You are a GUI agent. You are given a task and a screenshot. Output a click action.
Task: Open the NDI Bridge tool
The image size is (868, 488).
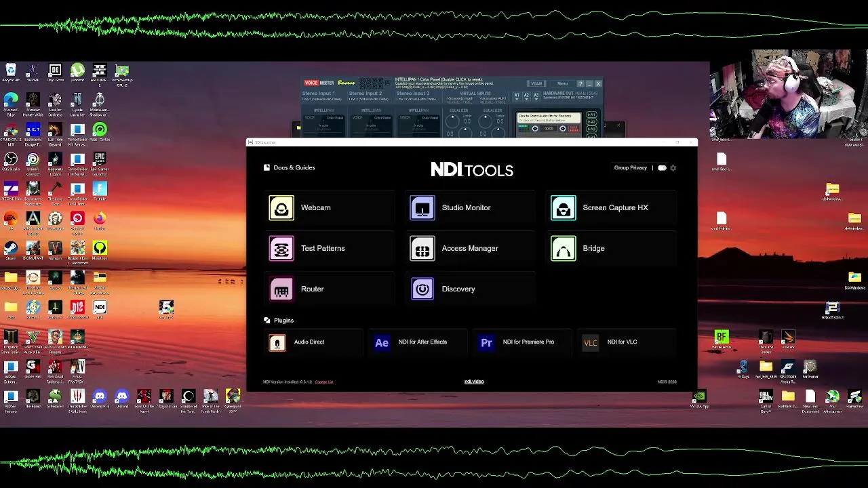(612, 248)
